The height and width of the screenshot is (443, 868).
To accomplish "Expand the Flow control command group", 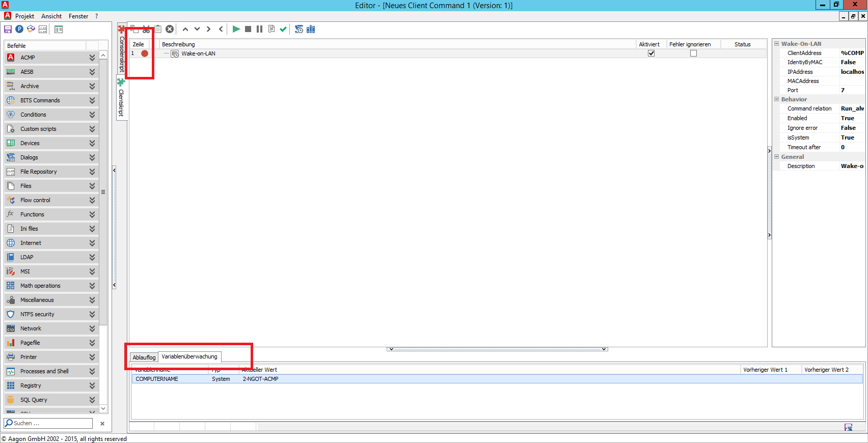I will click(92, 200).
